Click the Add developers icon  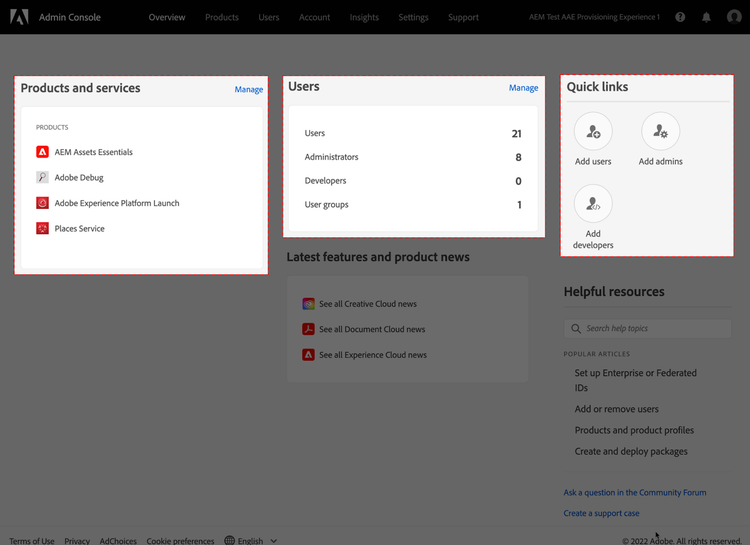(x=593, y=204)
